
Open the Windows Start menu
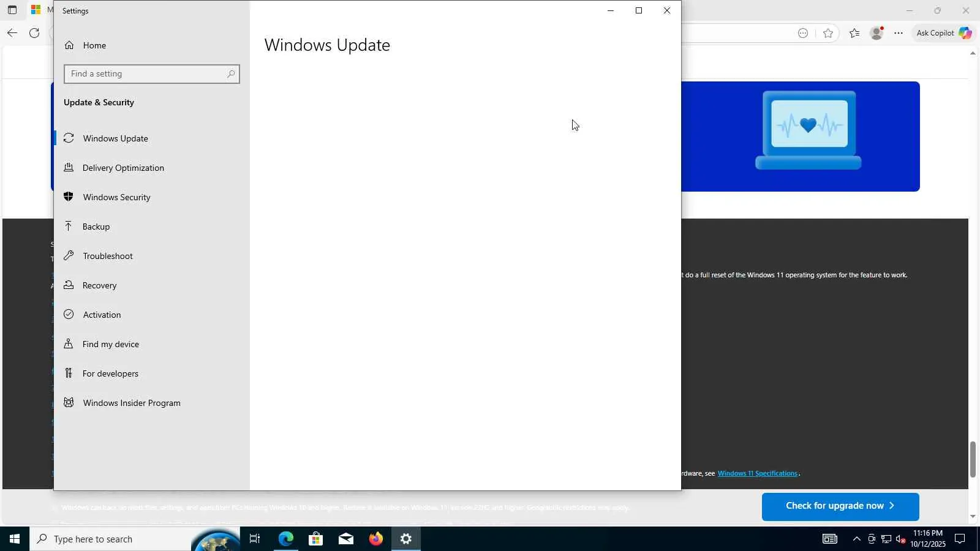(15, 539)
